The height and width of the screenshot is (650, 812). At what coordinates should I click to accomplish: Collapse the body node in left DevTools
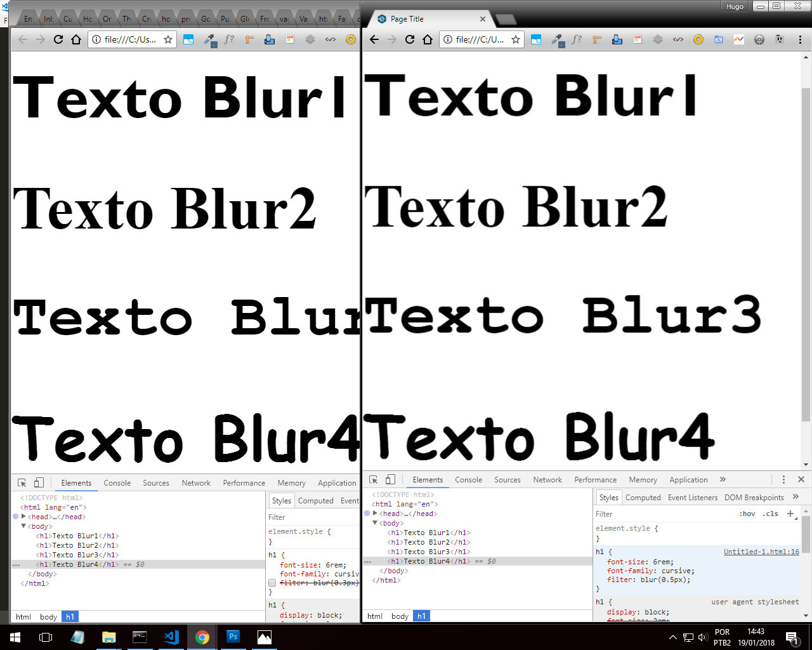pos(23,526)
